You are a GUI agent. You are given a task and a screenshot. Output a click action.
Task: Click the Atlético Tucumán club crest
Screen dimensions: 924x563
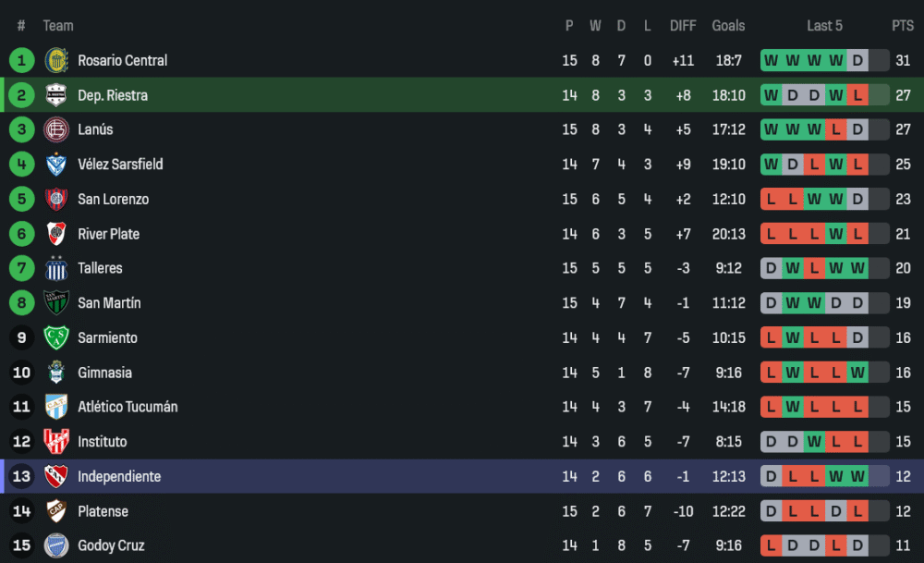pos(56,407)
